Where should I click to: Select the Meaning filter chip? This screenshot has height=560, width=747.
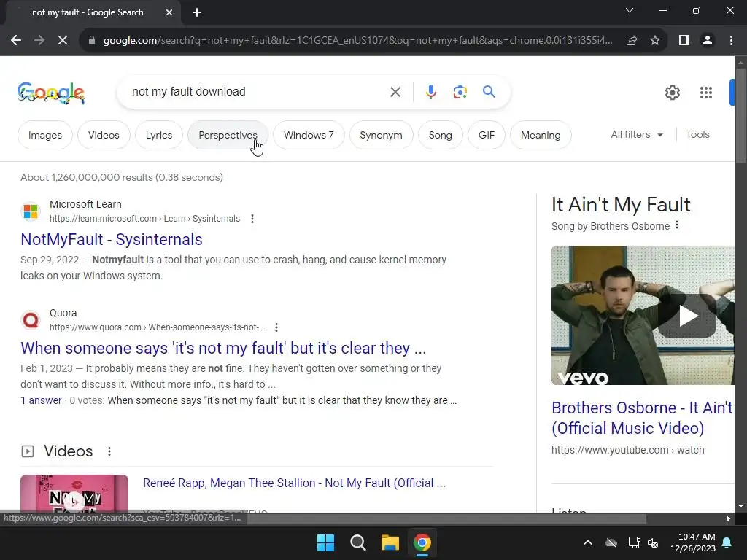541,135
